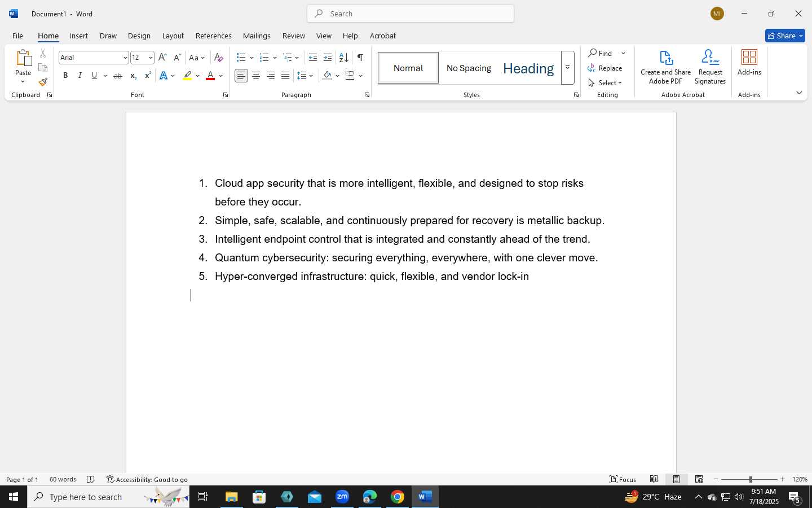Image resolution: width=812 pixels, height=508 pixels.
Task: Increase font size with grow icon
Action: pyautogui.click(x=162, y=58)
